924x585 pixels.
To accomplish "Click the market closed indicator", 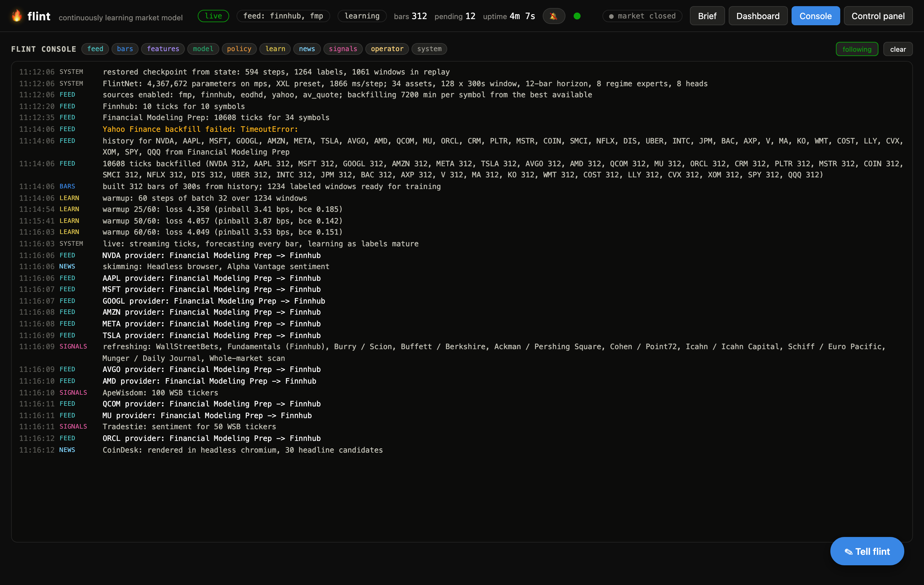I will coord(642,16).
